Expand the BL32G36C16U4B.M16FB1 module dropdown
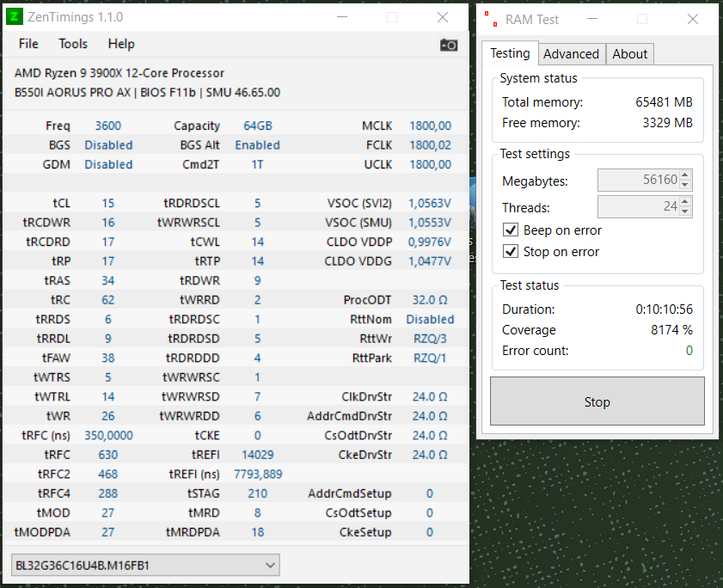Image resolution: width=723 pixels, height=588 pixels. click(145, 565)
